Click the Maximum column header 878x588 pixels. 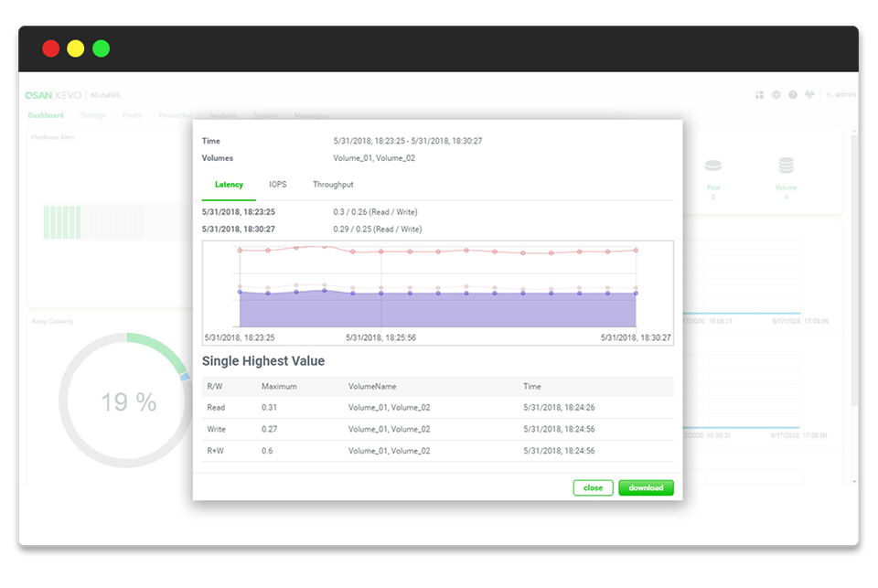pos(279,387)
